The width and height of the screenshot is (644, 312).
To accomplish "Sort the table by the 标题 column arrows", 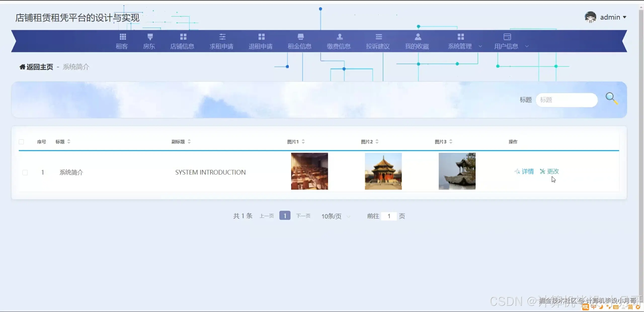I will [x=69, y=142].
